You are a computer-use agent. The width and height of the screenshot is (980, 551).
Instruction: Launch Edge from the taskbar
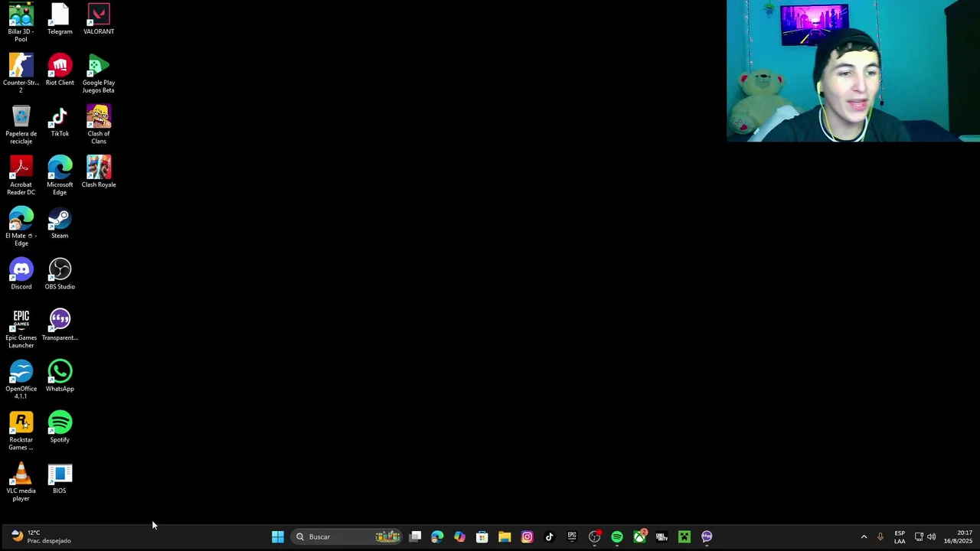coord(437,537)
